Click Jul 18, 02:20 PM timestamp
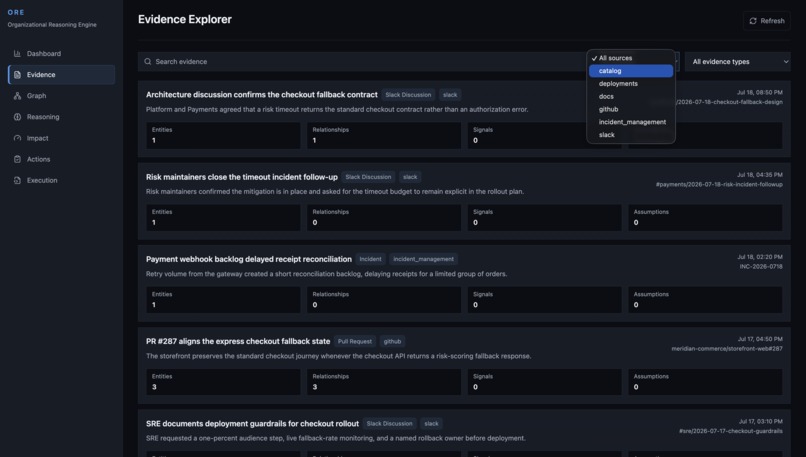 760,257
